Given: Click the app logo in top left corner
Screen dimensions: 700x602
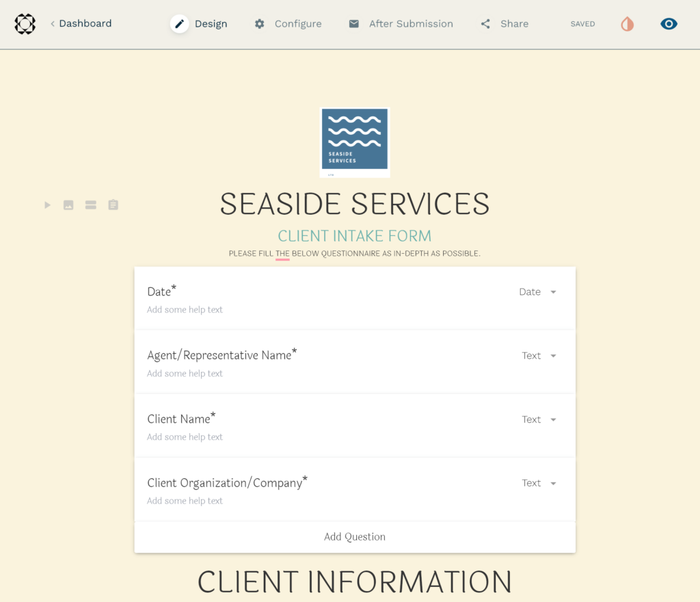Looking at the screenshot, I should [25, 23].
